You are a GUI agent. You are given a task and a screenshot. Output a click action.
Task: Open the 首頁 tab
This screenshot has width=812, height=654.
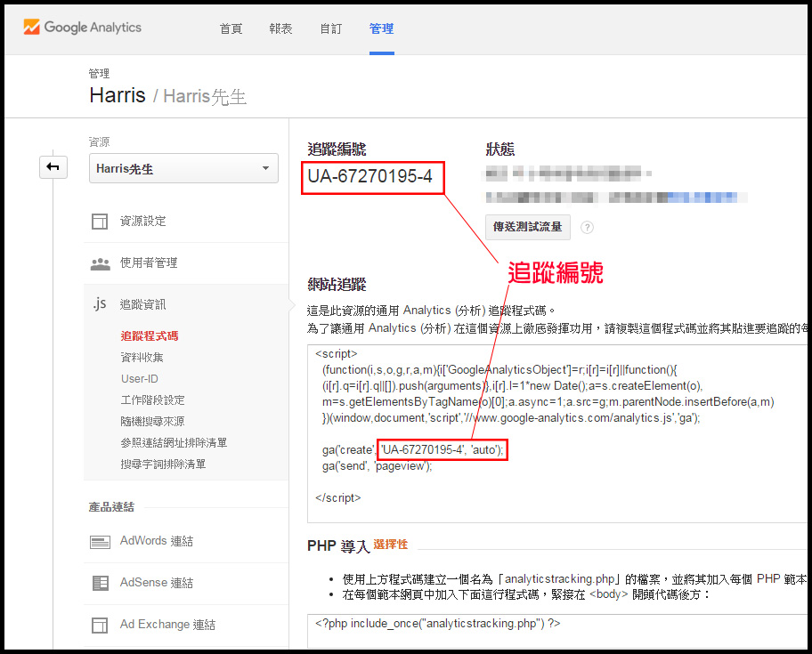click(x=231, y=29)
